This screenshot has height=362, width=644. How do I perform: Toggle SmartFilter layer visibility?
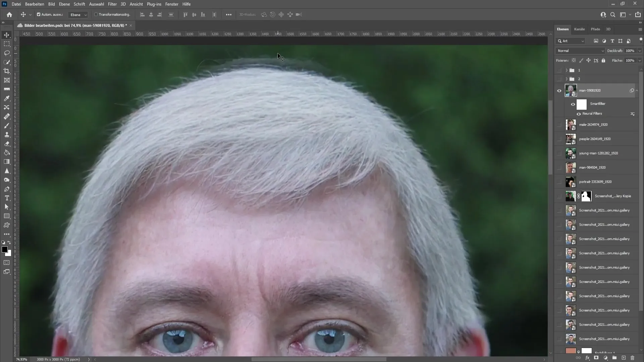[572, 104]
